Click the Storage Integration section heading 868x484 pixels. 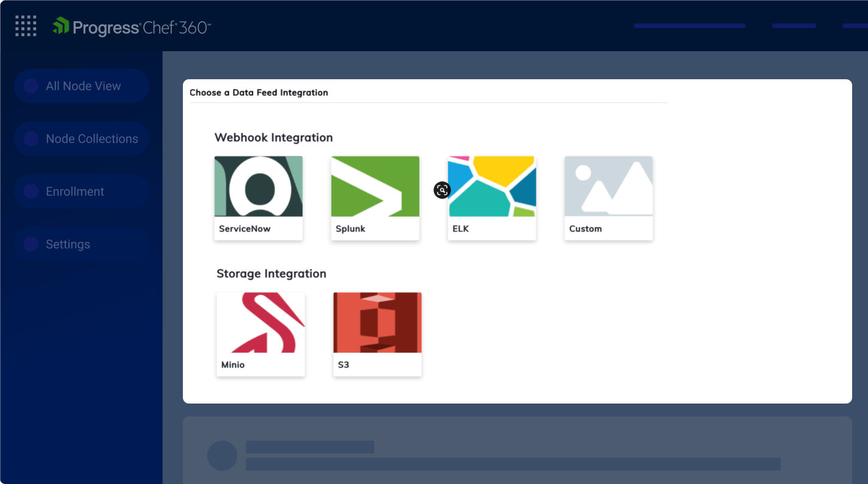click(x=271, y=274)
